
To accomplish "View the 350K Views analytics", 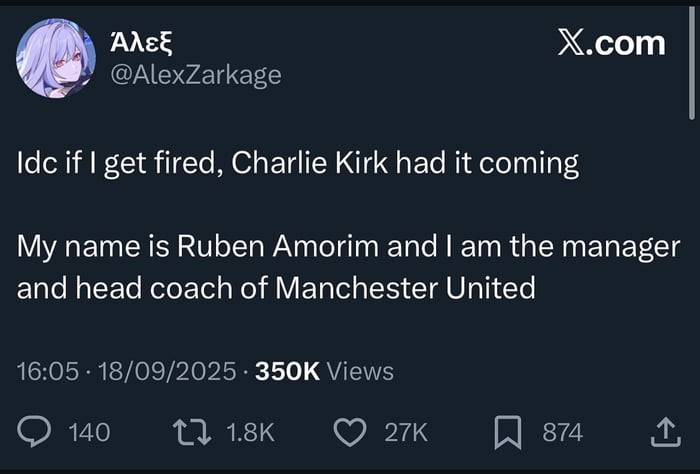I will click(x=324, y=371).
